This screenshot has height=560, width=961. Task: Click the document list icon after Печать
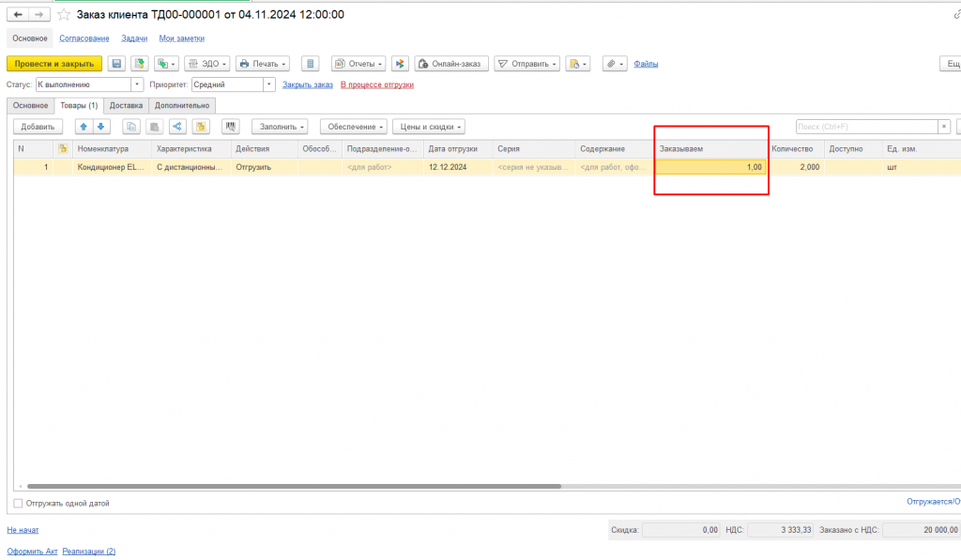310,64
